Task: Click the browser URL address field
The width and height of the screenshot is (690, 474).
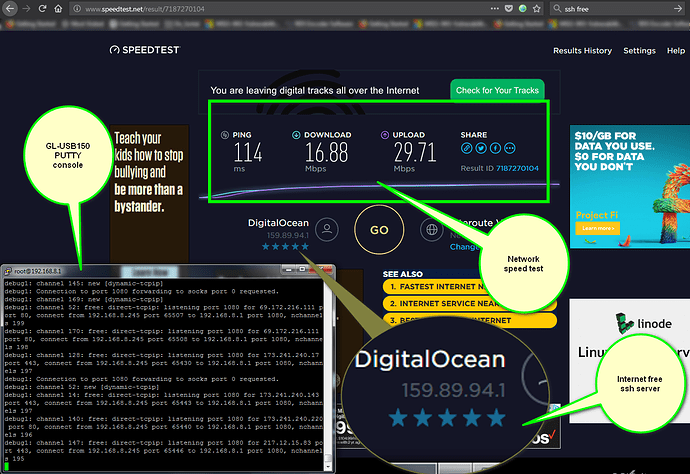Action: click(250, 10)
